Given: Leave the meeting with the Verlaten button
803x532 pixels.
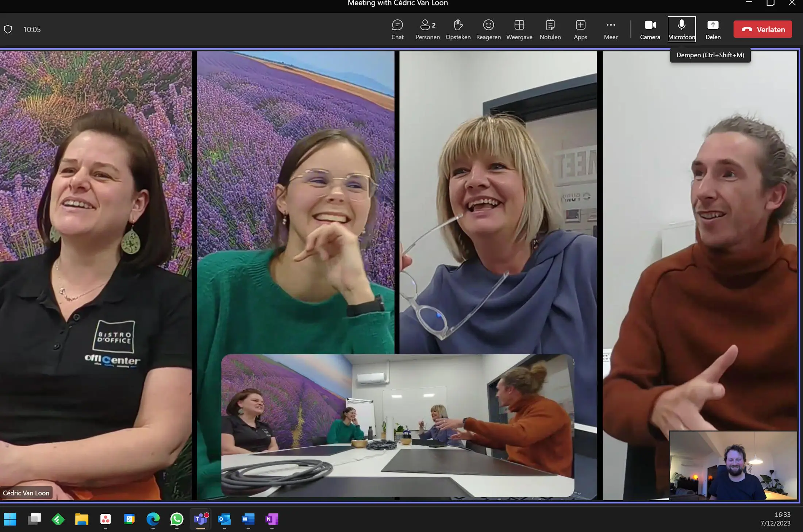Looking at the screenshot, I should coord(762,29).
